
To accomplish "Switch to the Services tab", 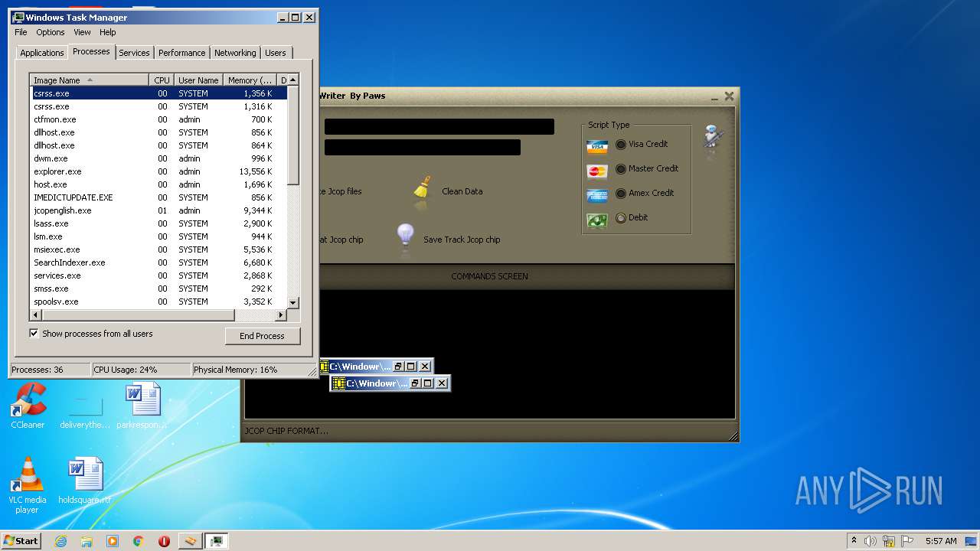I will coord(134,53).
